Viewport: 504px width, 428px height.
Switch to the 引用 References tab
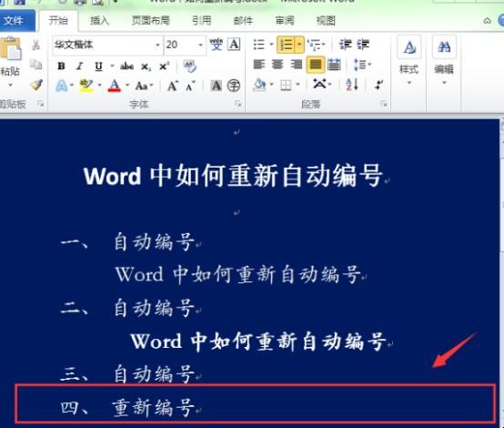[x=202, y=21]
